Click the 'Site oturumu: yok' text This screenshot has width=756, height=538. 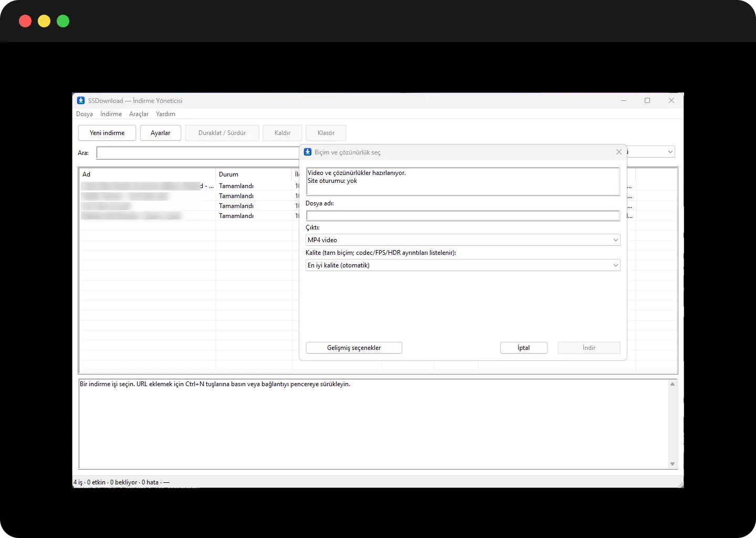[x=332, y=181]
